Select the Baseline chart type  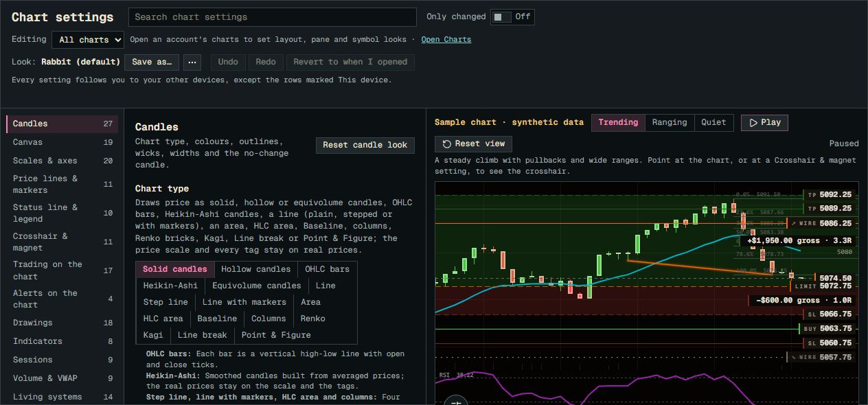[x=217, y=319]
